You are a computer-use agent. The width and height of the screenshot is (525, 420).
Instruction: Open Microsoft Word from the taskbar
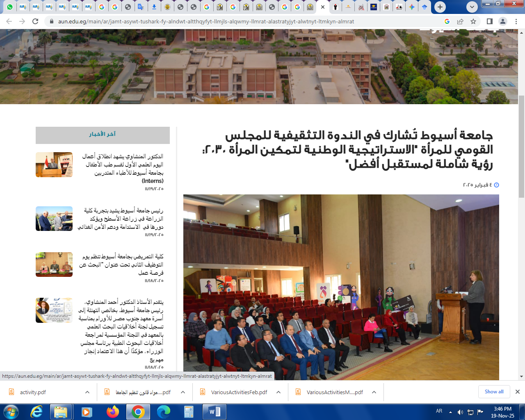coord(215,412)
